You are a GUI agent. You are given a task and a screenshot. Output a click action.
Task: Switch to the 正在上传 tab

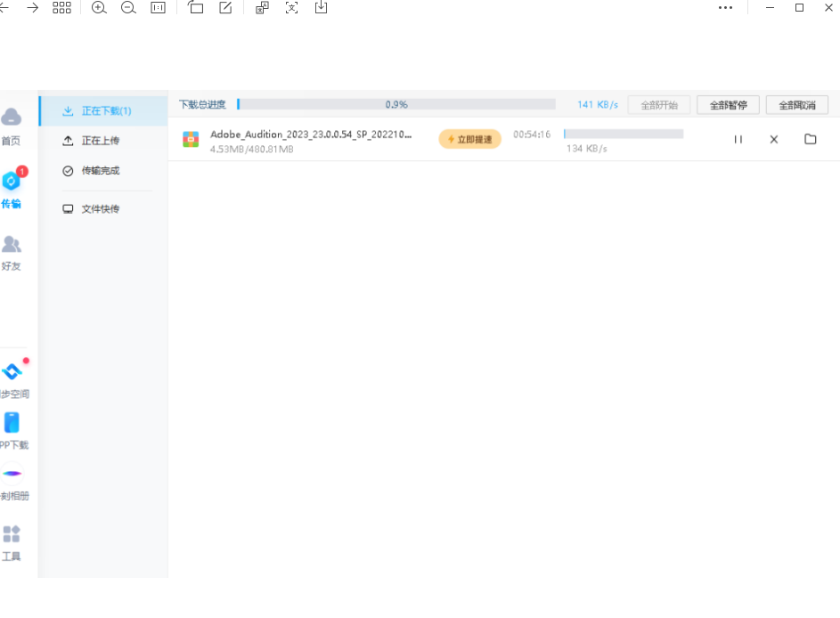click(100, 141)
